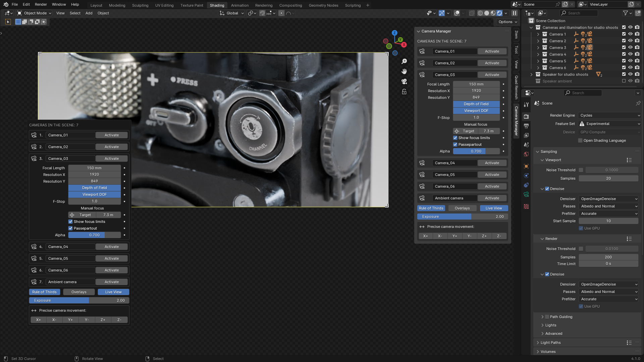Collapse the Cameras and illumination collection

(531, 27)
